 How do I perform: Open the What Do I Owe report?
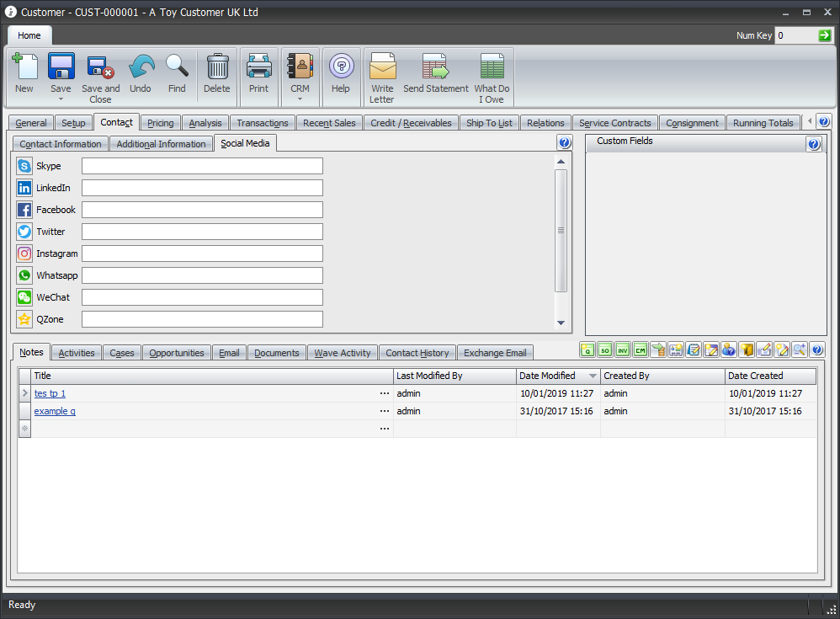(492, 67)
